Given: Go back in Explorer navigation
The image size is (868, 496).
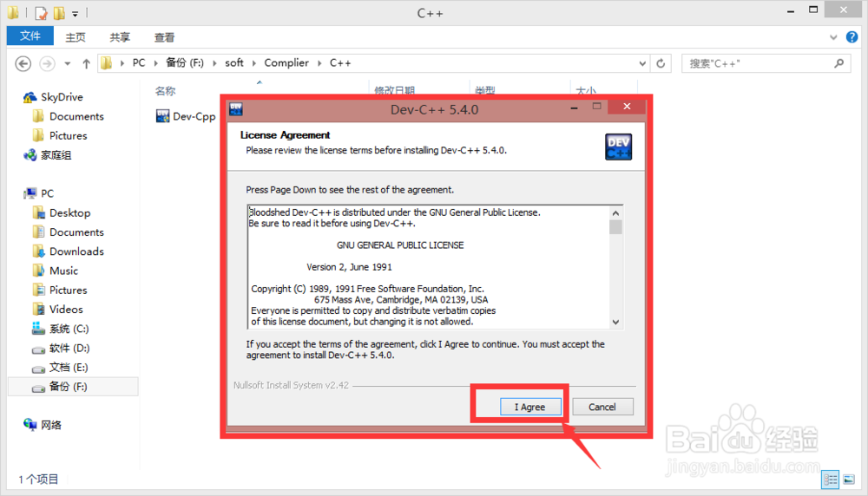Looking at the screenshot, I should (23, 63).
